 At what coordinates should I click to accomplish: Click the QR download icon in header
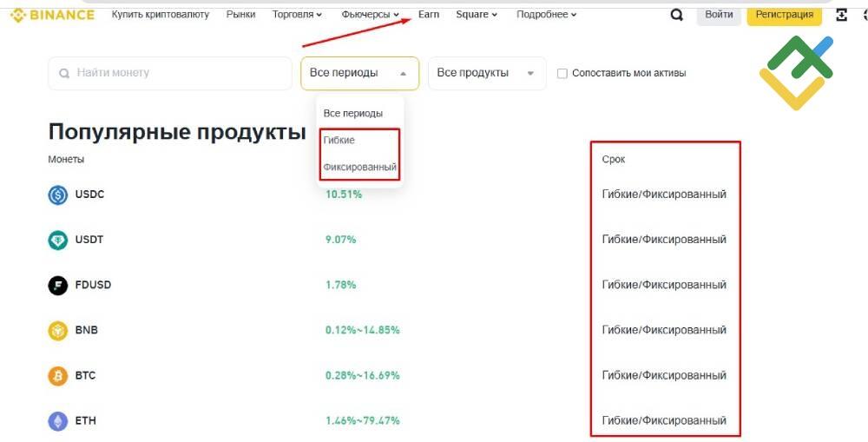(x=841, y=15)
